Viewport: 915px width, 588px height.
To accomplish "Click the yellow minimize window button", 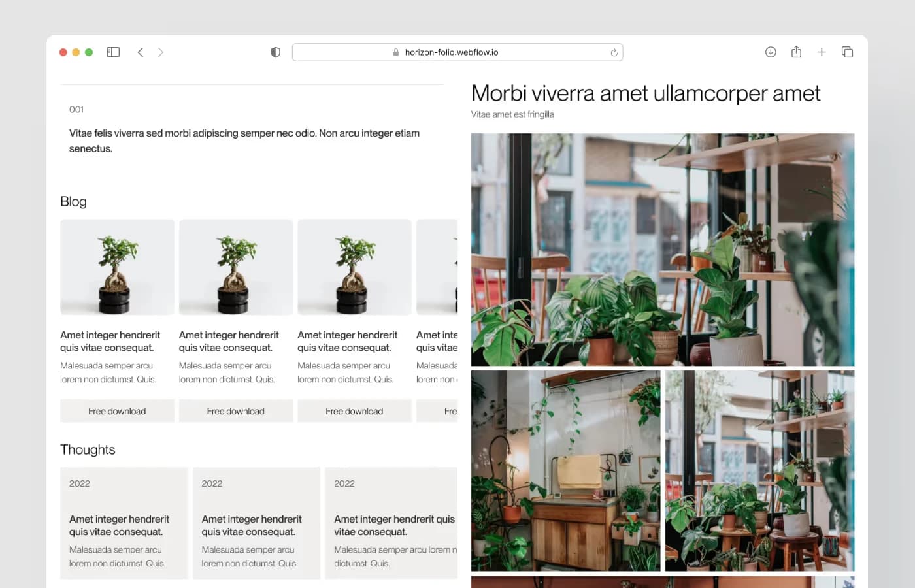I will [x=76, y=52].
